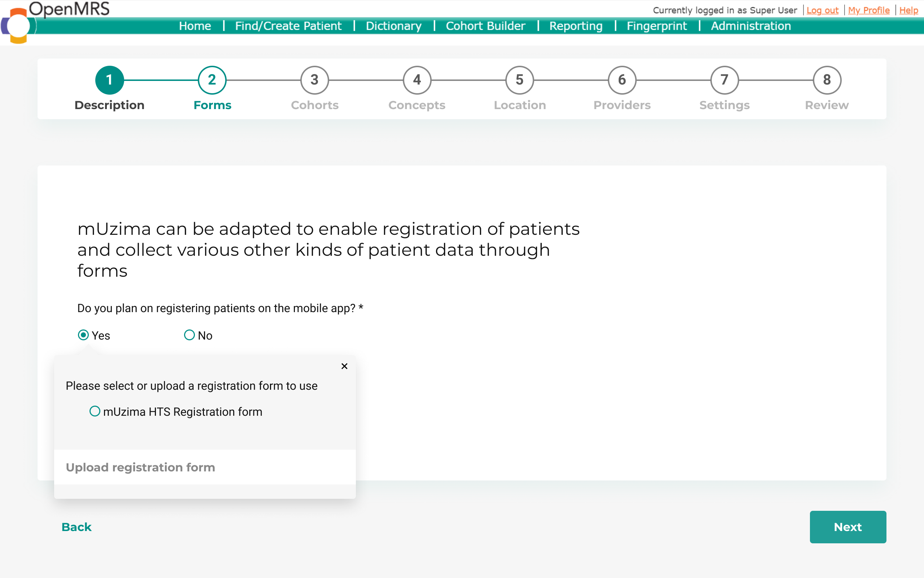The height and width of the screenshot is (578, 924).
Task: Click the Cohorts step label
Action: 315,105
